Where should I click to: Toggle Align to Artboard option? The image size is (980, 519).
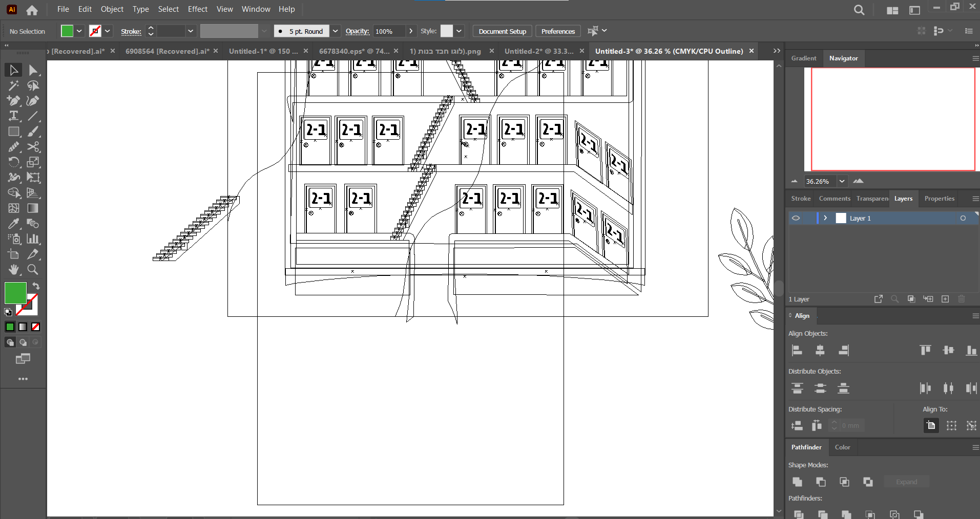(x=931, y=425)
